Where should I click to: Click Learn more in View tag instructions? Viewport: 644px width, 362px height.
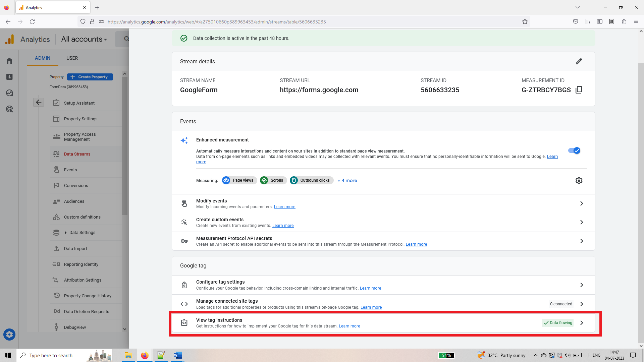(349, 326)
